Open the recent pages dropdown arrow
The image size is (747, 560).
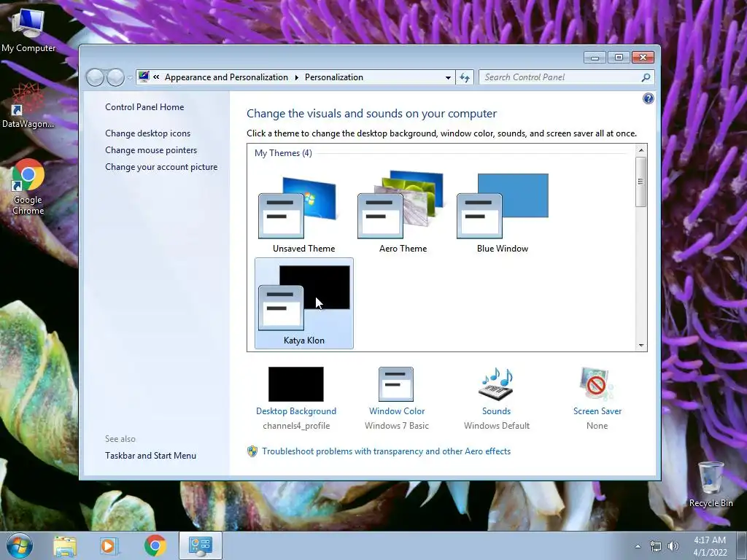click(x=130, y=77)
